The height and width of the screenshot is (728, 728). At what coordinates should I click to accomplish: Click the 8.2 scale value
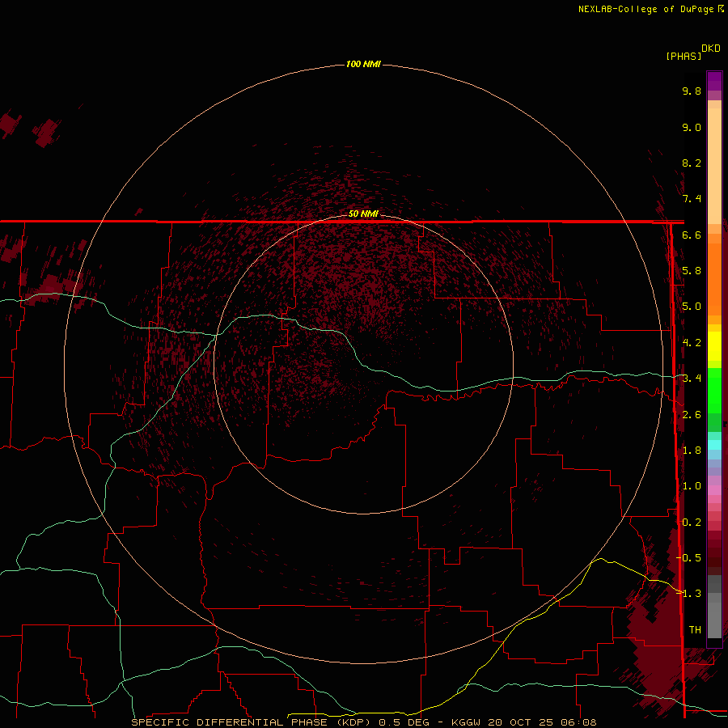pos(692,163)
